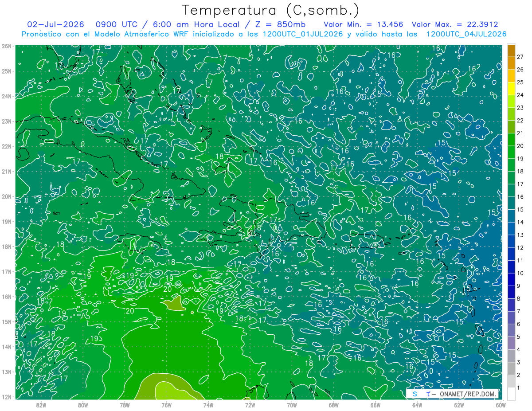
Task: Click the "0900 UTC" time text
Action: [x=116, y=24]
